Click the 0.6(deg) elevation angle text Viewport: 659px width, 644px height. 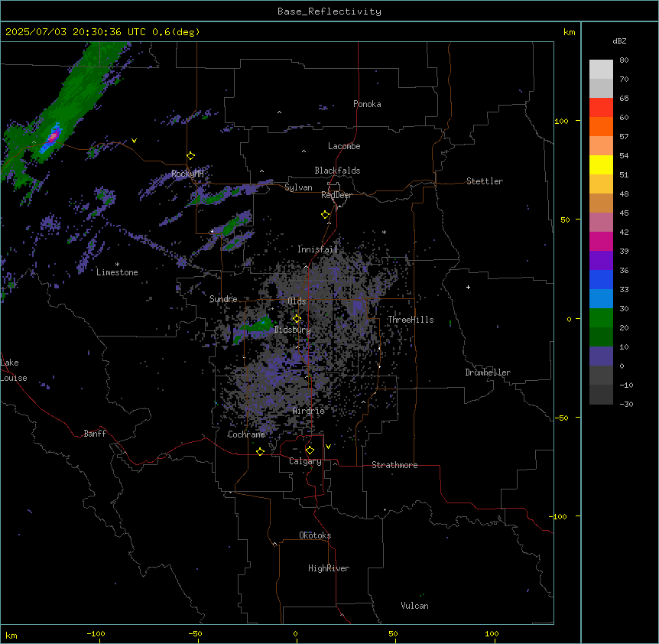pyautogui.click(x=176, y=32)
